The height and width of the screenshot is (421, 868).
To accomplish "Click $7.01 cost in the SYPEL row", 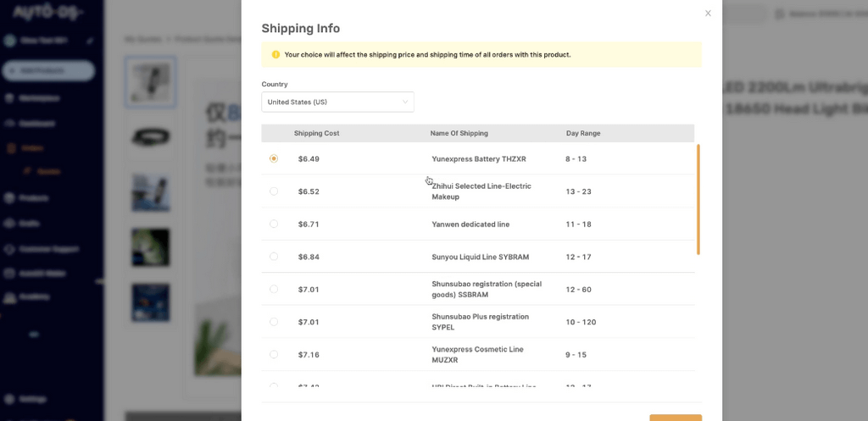I will [309, 322].
